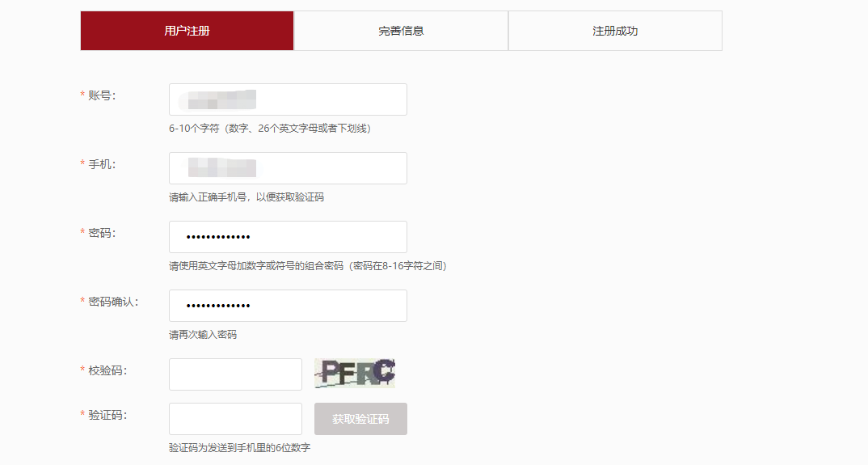Click the 获取验证码 button
Screen dimensions: 868x465
pyautogui.click(x=360, y=419)
